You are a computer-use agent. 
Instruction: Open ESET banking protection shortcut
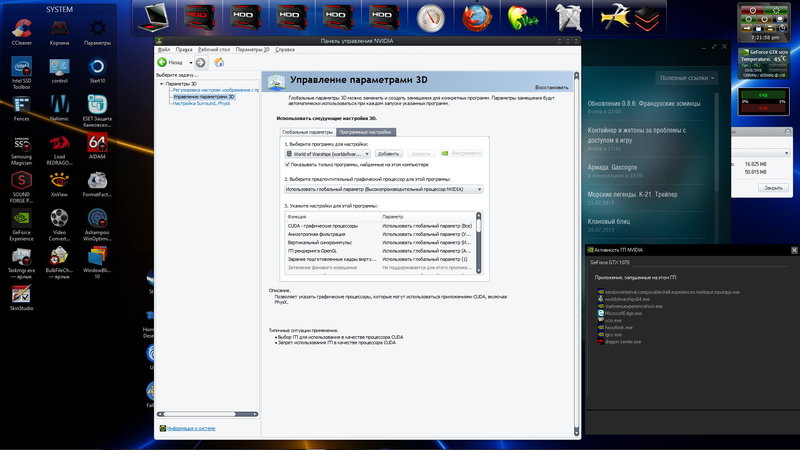(x=97, y=110)
